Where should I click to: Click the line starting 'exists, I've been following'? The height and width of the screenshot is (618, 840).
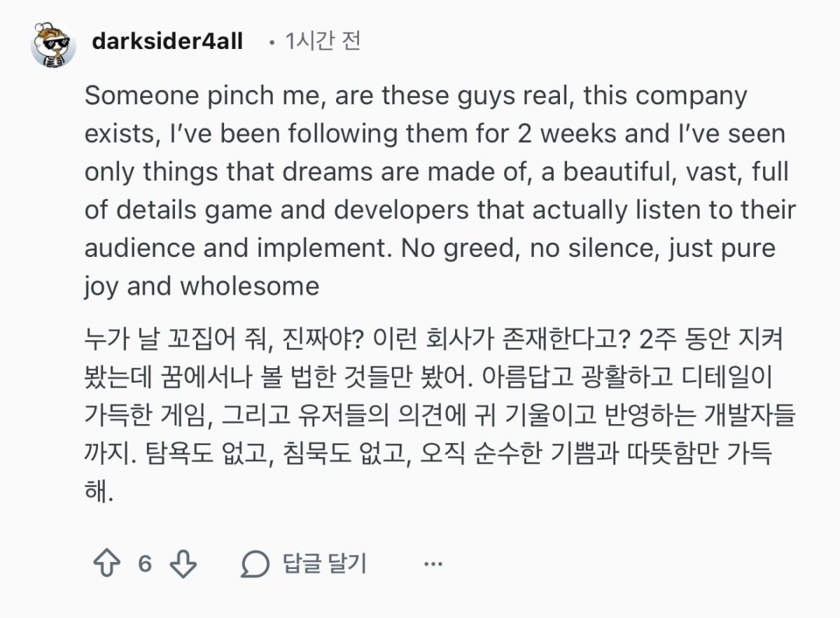pyautogui.click(x=435, y=134)
